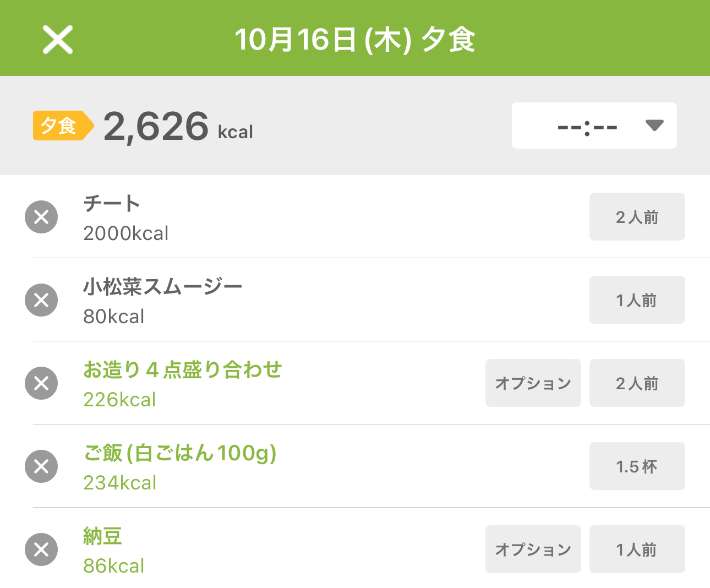This screenshot has width=710, height=588.
Task: Open お造り４点盛り合わせ food details
Action: coord(182,370)
